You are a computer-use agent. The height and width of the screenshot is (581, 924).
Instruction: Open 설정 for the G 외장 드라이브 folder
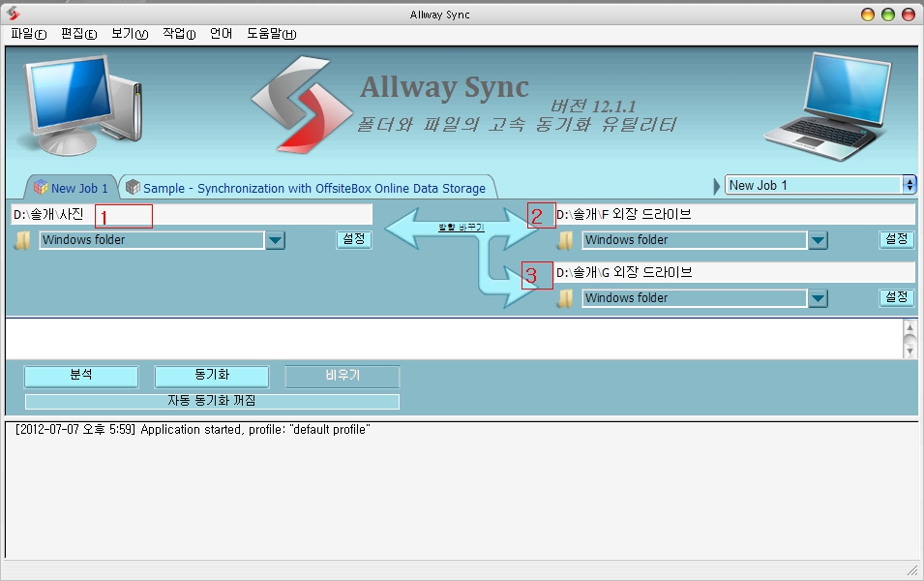[x=897, y=297]
